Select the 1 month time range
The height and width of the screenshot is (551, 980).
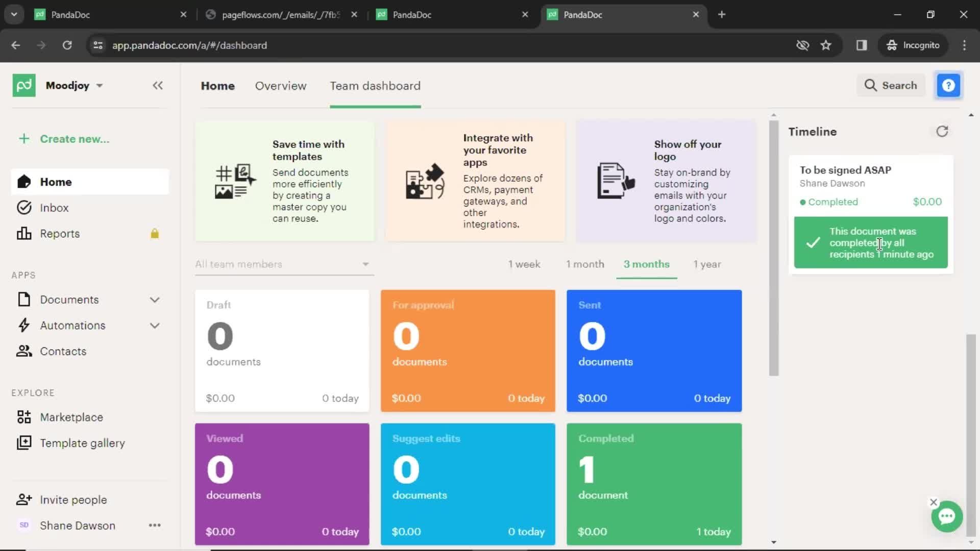pos(585,264)
